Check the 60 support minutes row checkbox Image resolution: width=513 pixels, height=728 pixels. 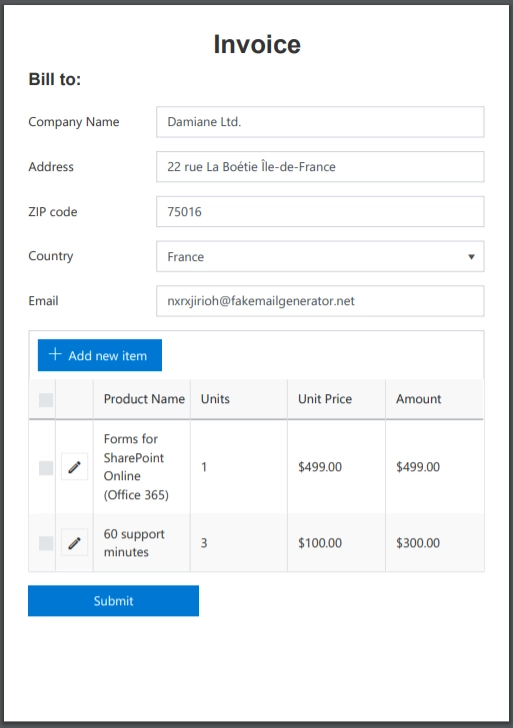pos(46,543)
